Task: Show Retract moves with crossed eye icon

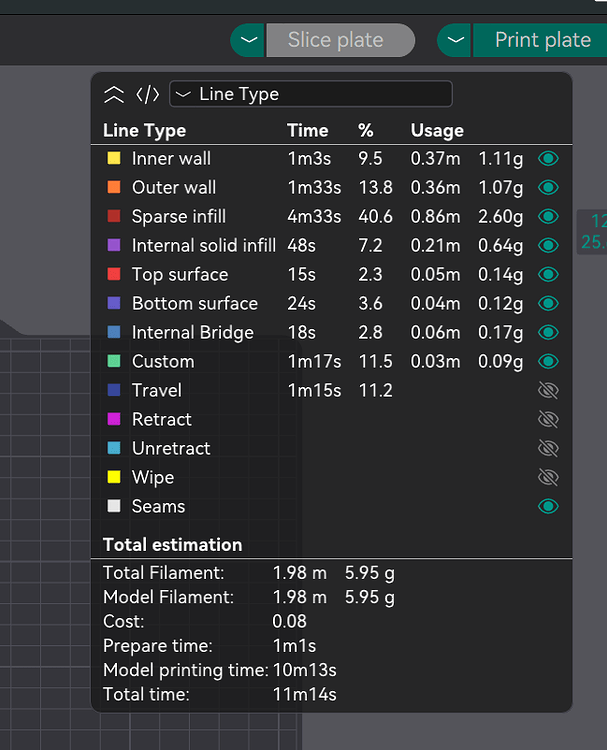Action: (x=548, y=419)
